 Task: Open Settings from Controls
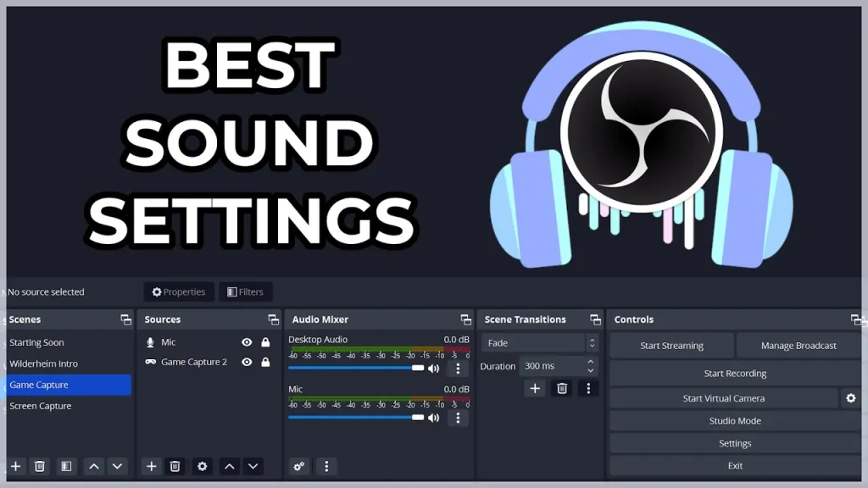735,443
